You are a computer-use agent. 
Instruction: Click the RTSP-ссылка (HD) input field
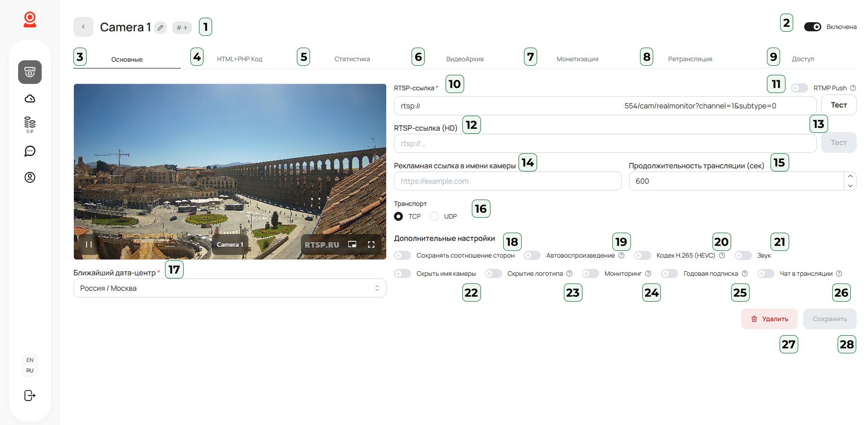tap(605, 143)
